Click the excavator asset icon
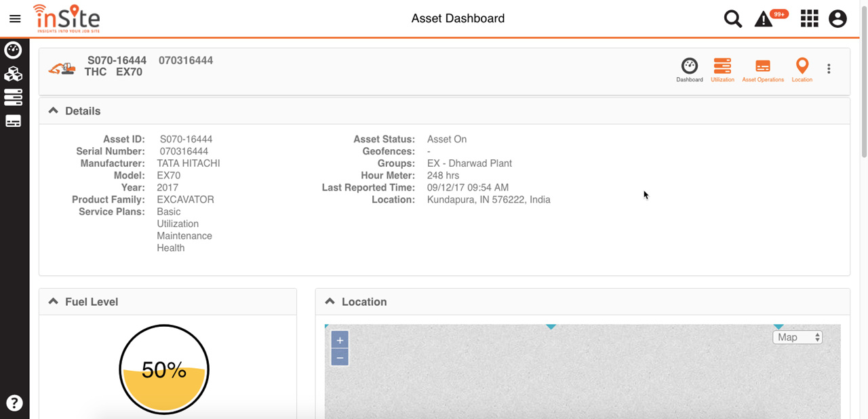The width and height of the screenshot is (868, 419). (x=62, y=68)
